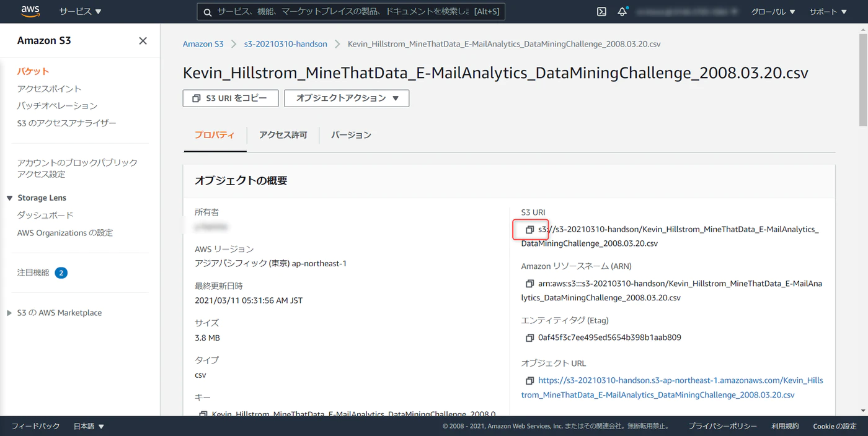Switch to the アクセス許可 tab

point(283,135)
